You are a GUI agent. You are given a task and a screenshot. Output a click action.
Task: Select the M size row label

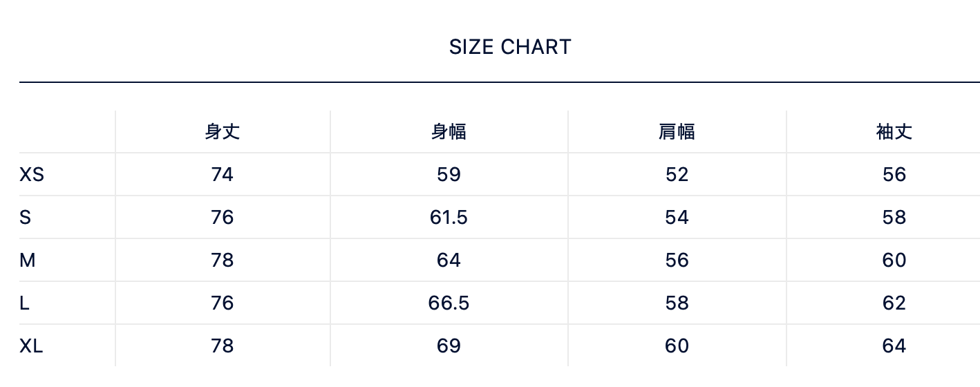pos(28,261)
